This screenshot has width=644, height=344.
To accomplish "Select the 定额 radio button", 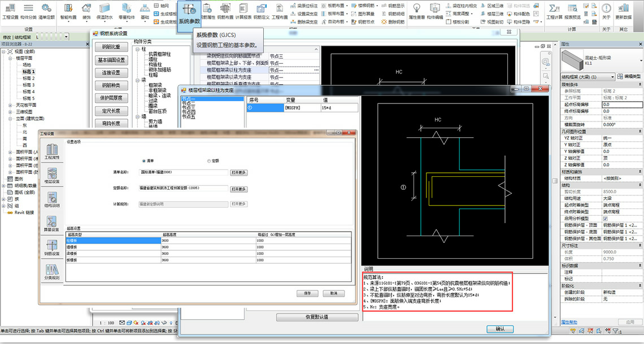I will [210, 161].
